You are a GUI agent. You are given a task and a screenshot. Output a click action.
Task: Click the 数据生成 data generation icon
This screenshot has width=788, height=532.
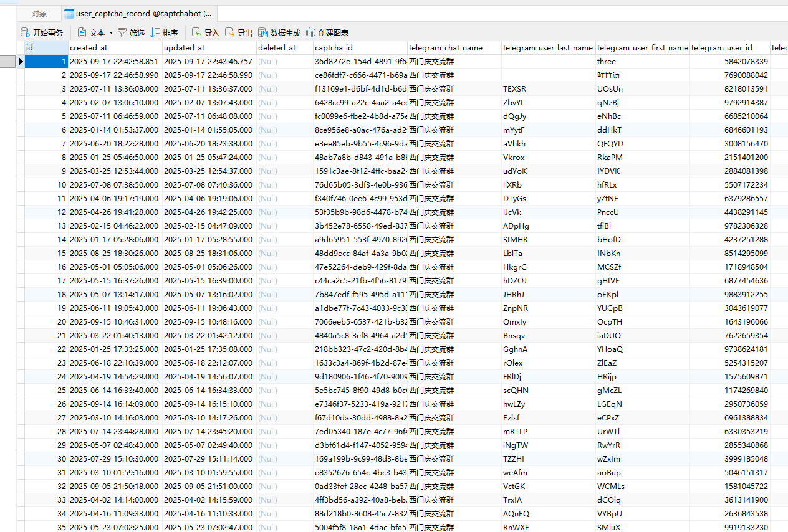263,32
